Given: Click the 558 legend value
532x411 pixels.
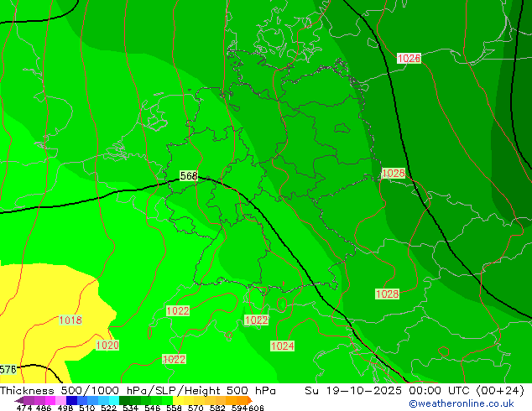Looking at the screenshot, I should (x=174, y=408).
